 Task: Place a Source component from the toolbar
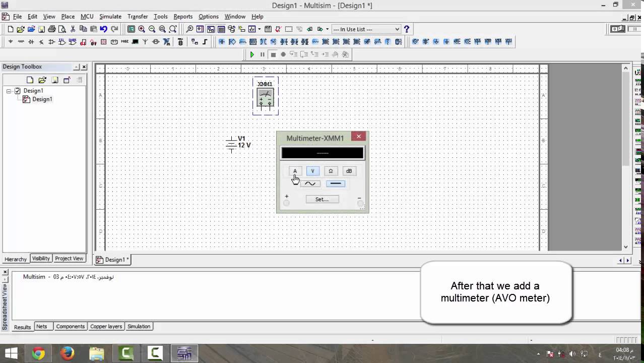click(x=11, y=42)
